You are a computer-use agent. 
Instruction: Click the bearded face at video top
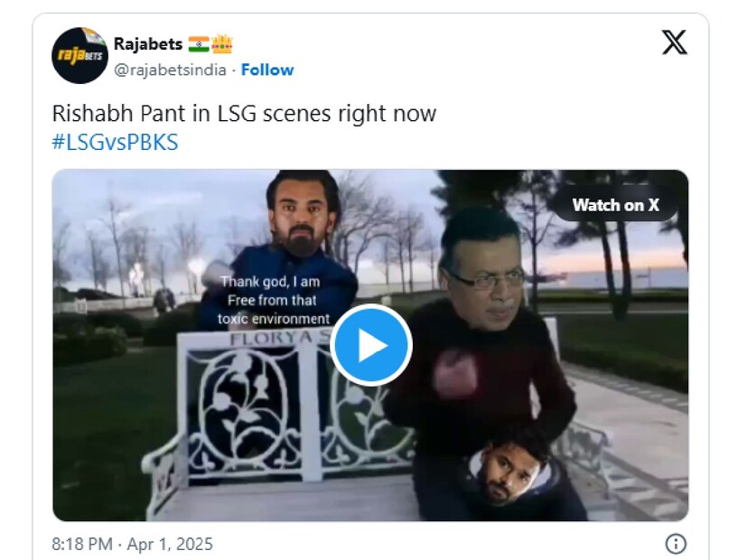click(304, 217)
